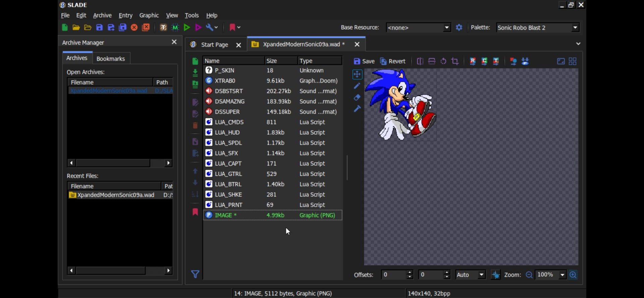
Task: Click the mirror image icon
Action: [420, 61]
